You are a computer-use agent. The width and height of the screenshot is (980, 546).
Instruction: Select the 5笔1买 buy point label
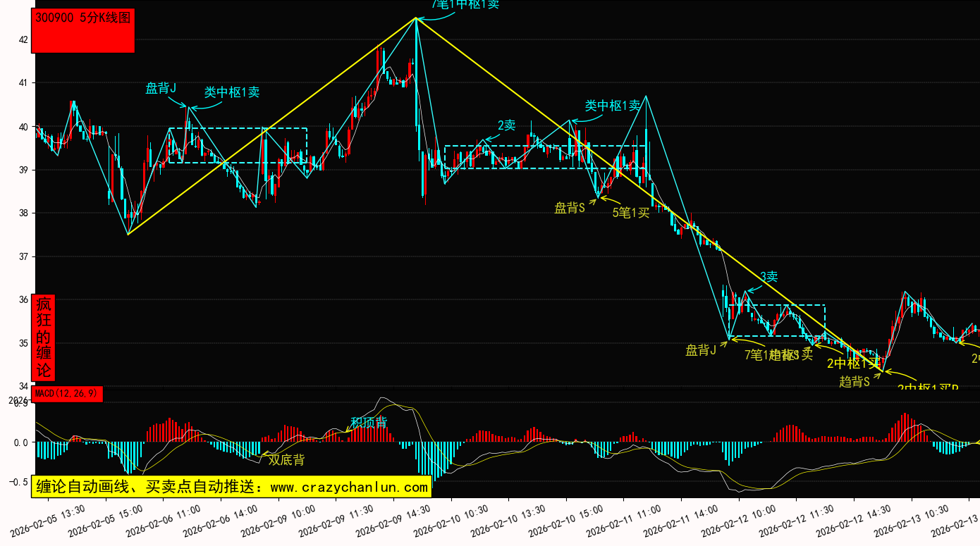tap(630, 213)
